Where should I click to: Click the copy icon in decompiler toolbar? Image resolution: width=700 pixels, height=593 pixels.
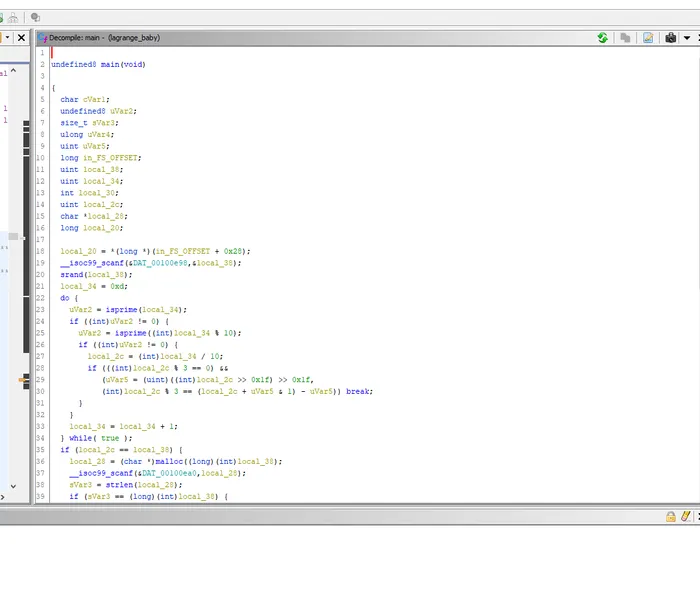(x=625, y=37)
